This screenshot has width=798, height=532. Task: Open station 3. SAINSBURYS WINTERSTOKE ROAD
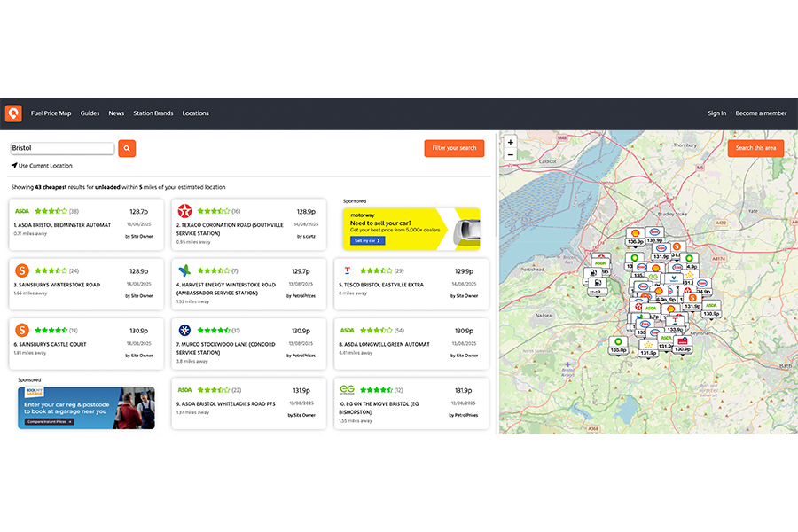[57, 285]
